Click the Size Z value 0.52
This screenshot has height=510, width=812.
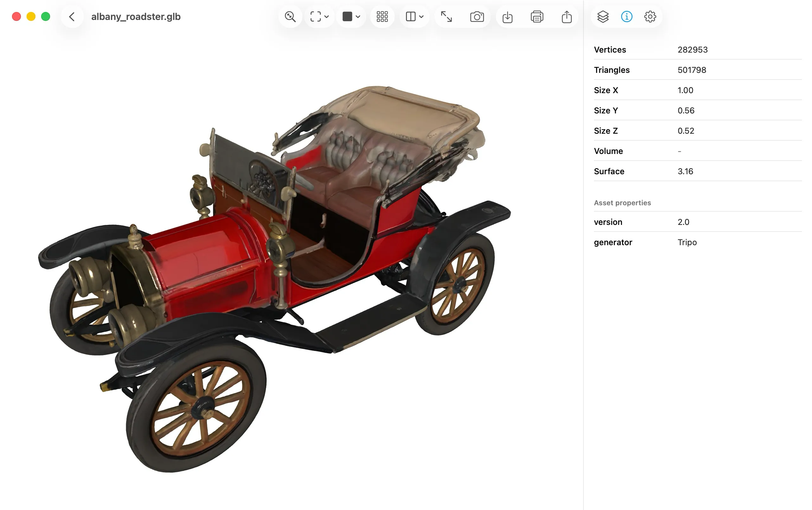pyautogui.click(x=686, y=131)
